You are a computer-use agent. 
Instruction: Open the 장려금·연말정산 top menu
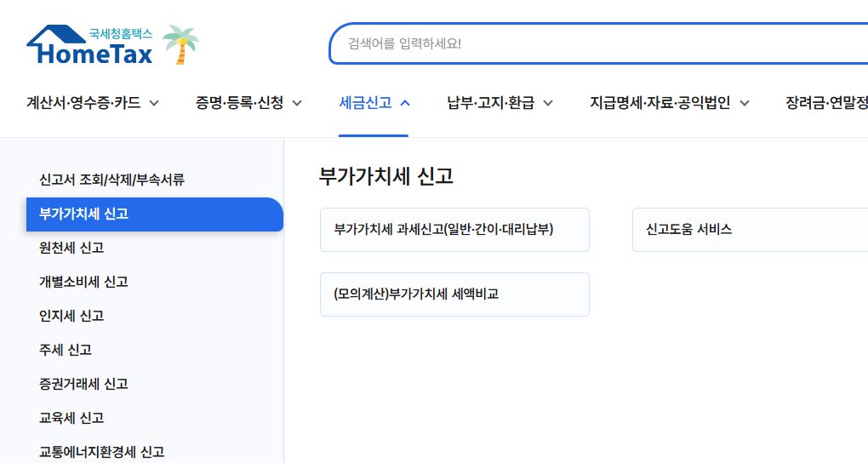pyautogui.click(x=826, y=102)
